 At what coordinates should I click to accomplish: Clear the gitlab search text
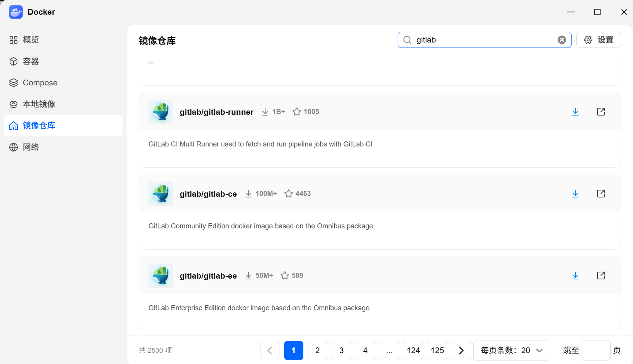point(562,40)
